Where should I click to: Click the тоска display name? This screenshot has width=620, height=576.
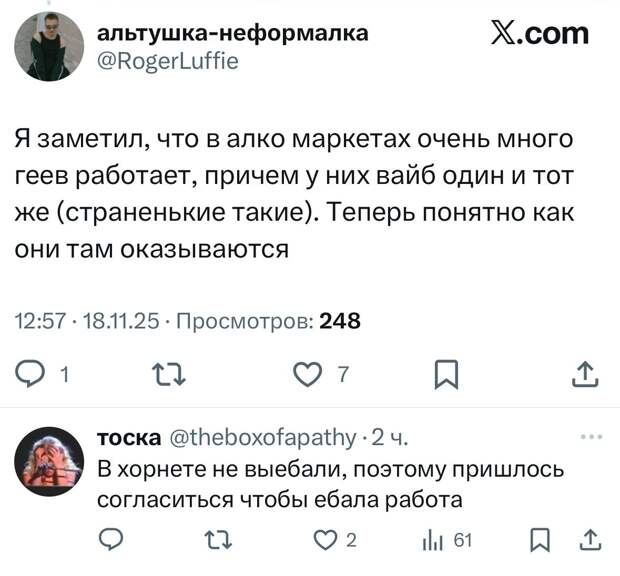pos(128,437)
